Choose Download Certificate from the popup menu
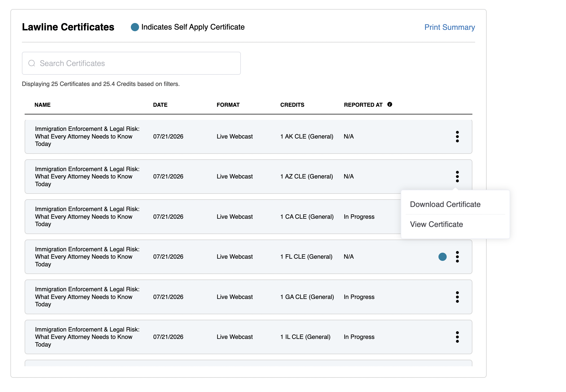 click(445, 204)
